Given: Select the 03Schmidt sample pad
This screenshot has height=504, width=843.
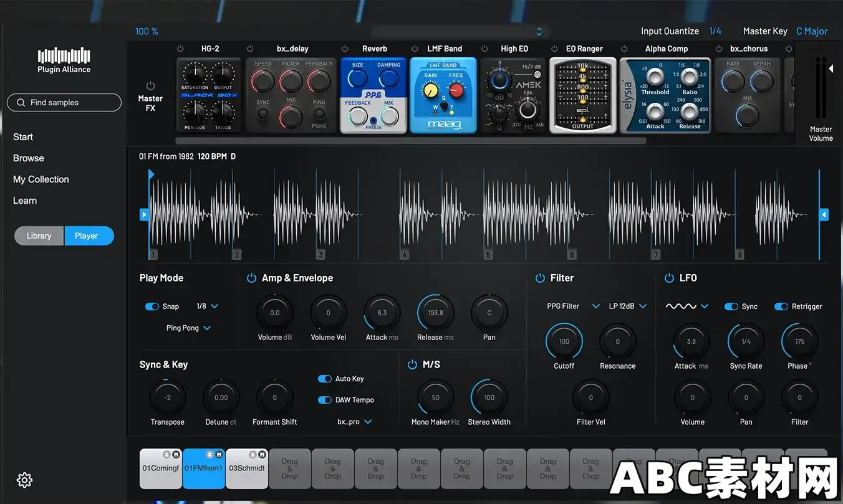Looking at the screenshot, I should coord(247,468).
